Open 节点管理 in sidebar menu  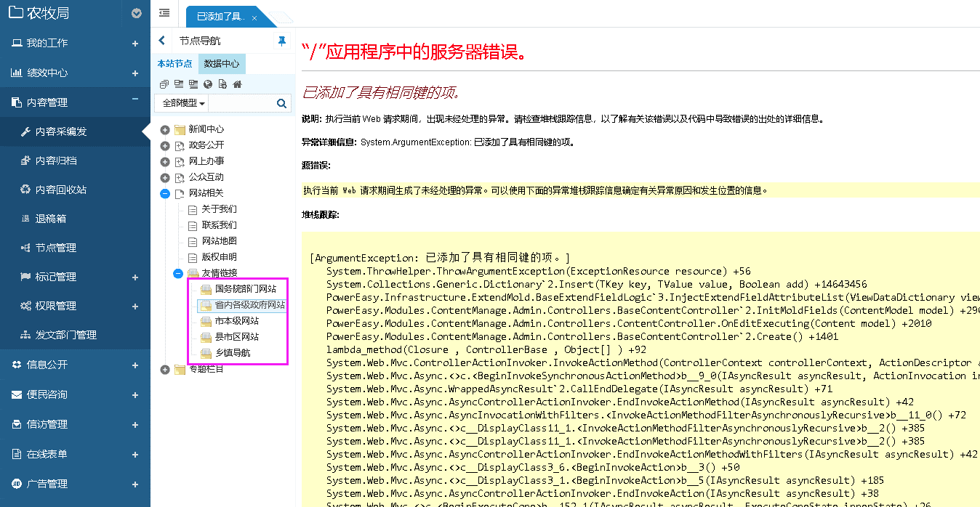(x=56, y=248)
